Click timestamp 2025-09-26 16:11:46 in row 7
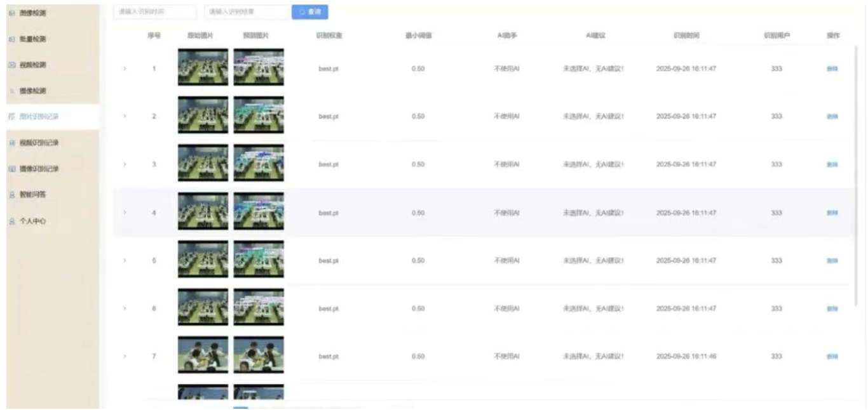The image size is (868, 410). click(x=686, y=357)
